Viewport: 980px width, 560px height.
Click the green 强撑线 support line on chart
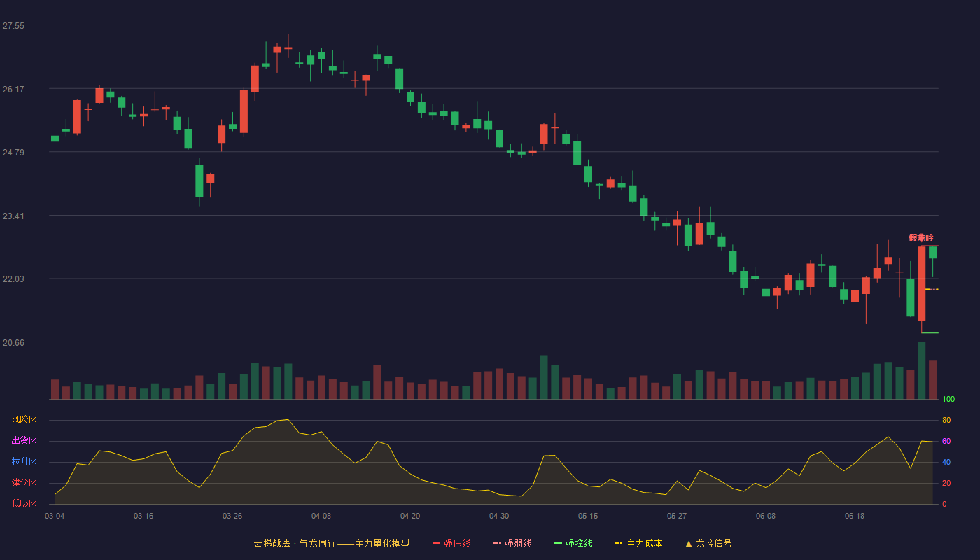(x=930, y=332)
